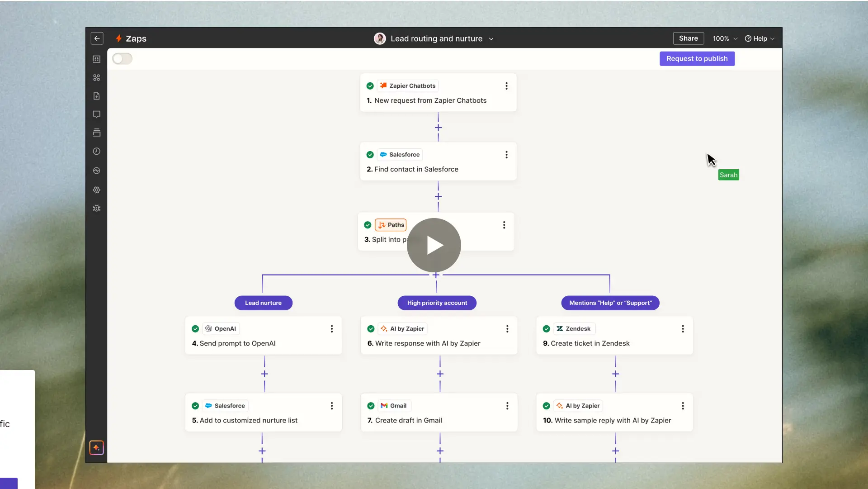Open menu for Find contact in Salesforce

[506, 155]
